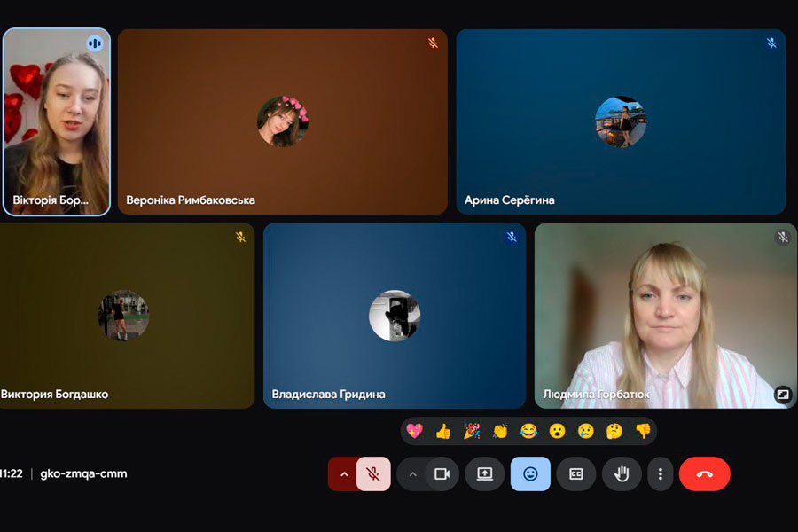The height and width of the screenshot is (532, 798).
Task: Toggle the blue emoji reactions button
Action: [530, 474]
